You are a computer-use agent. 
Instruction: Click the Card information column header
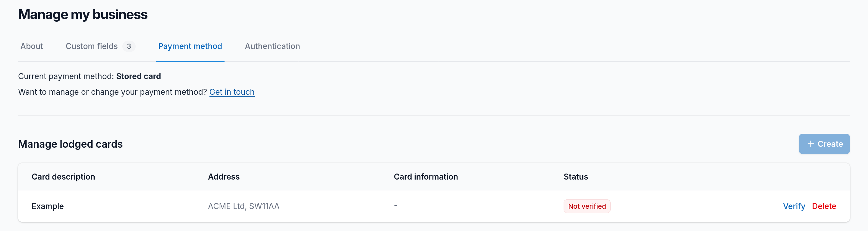click(426, 177)
